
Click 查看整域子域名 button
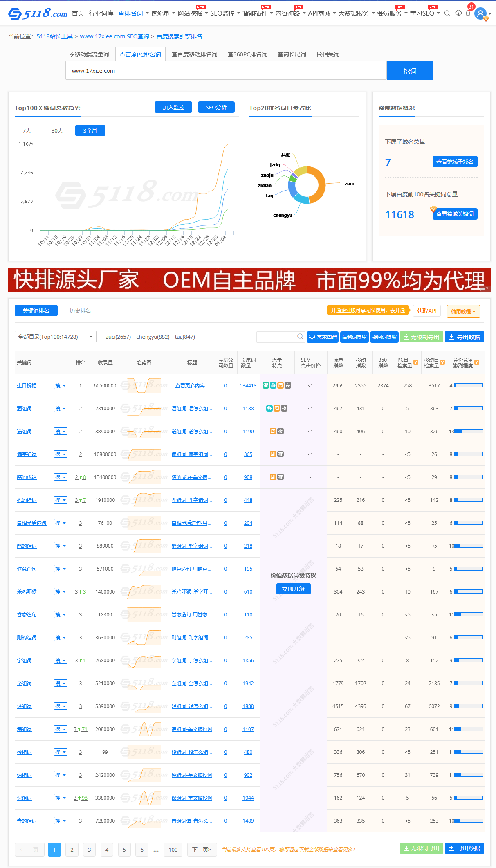click(455, 162)
